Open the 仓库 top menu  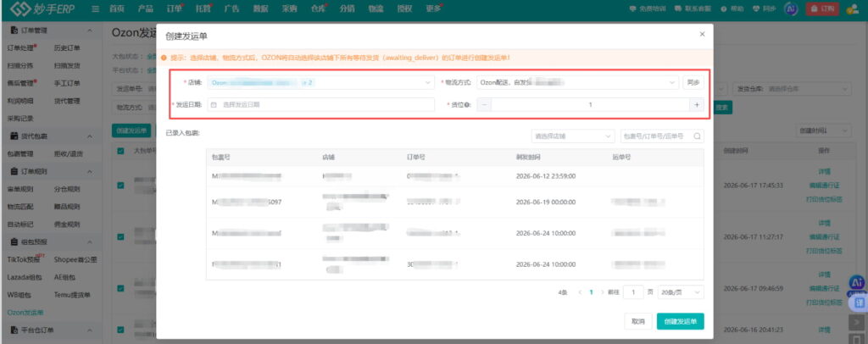pyautogui.click(x=319, y=8)
